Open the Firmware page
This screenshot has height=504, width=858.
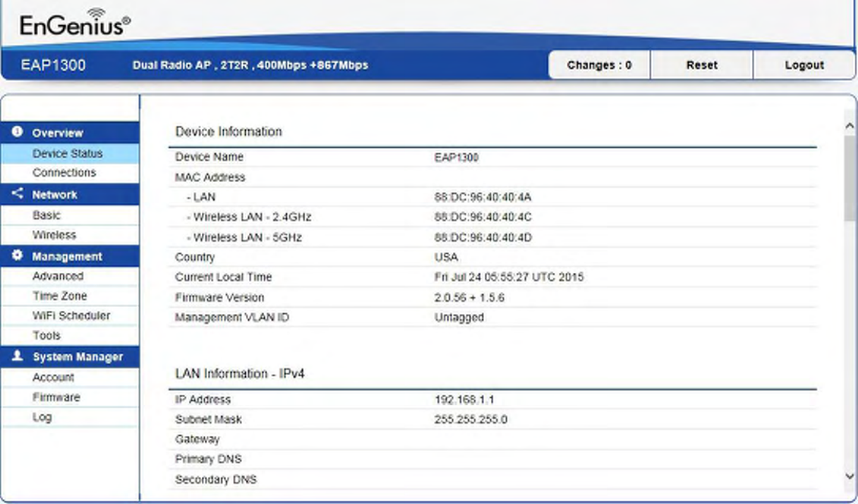click(69, 397)
